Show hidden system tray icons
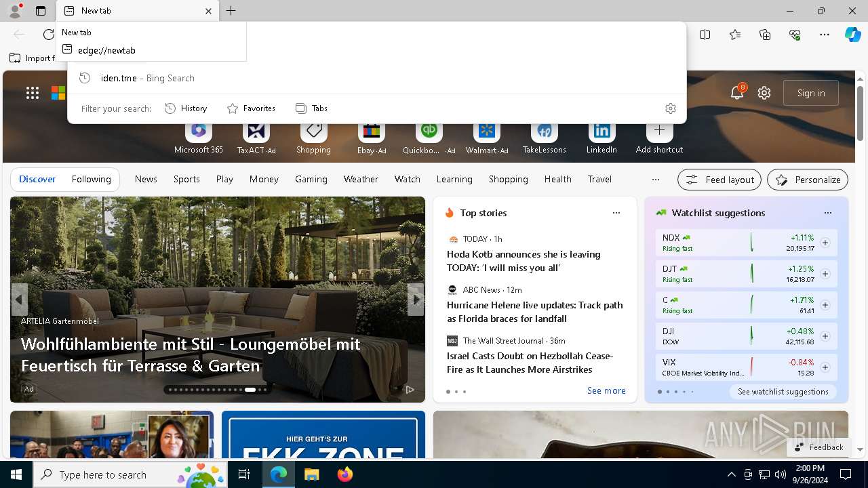This screenshot has height=488, width=868. point(731,474)
